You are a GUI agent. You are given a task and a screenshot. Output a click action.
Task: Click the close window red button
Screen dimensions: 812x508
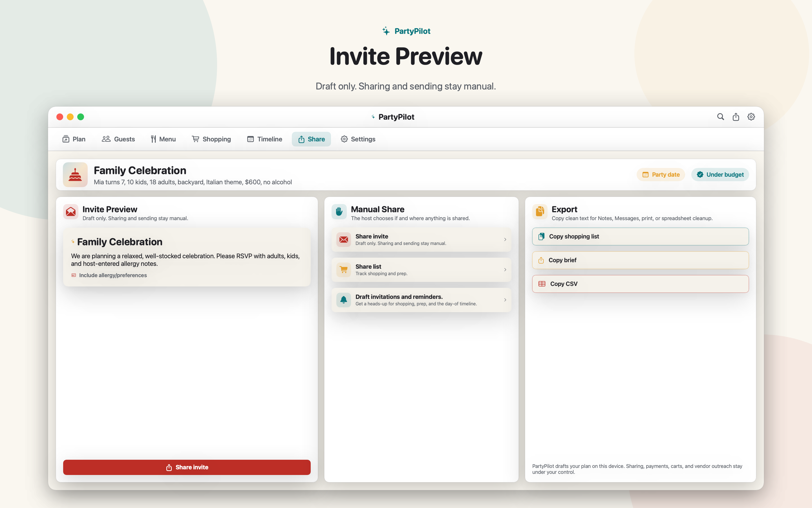click(60, 117)
